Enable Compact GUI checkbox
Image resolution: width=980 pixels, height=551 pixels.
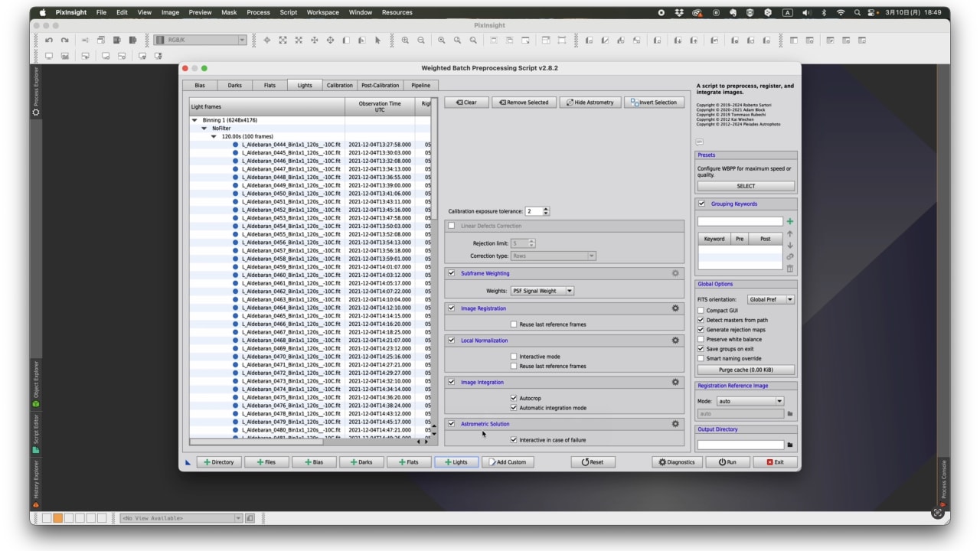pyautogui.click(x=701, y=311)
